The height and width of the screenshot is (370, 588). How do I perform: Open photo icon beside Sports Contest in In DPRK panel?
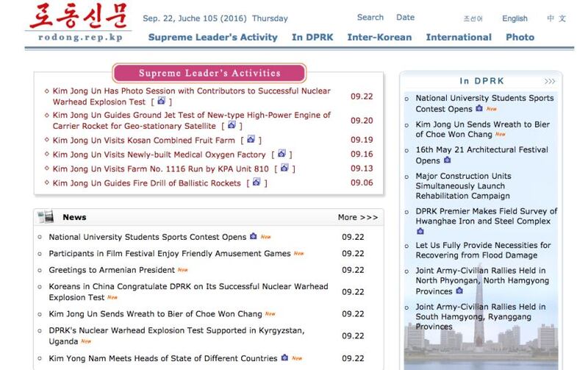[x=479, y=108]
